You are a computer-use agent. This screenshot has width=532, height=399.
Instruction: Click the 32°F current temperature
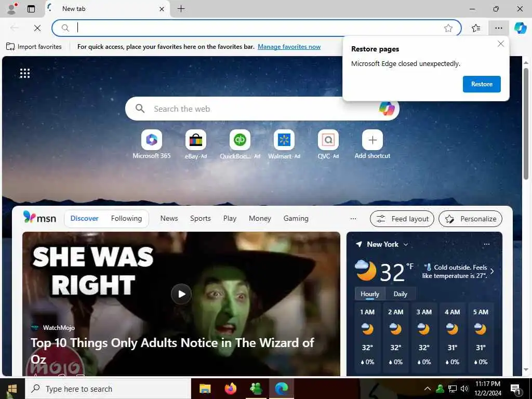pyautogui.click(x=396, y=272)
